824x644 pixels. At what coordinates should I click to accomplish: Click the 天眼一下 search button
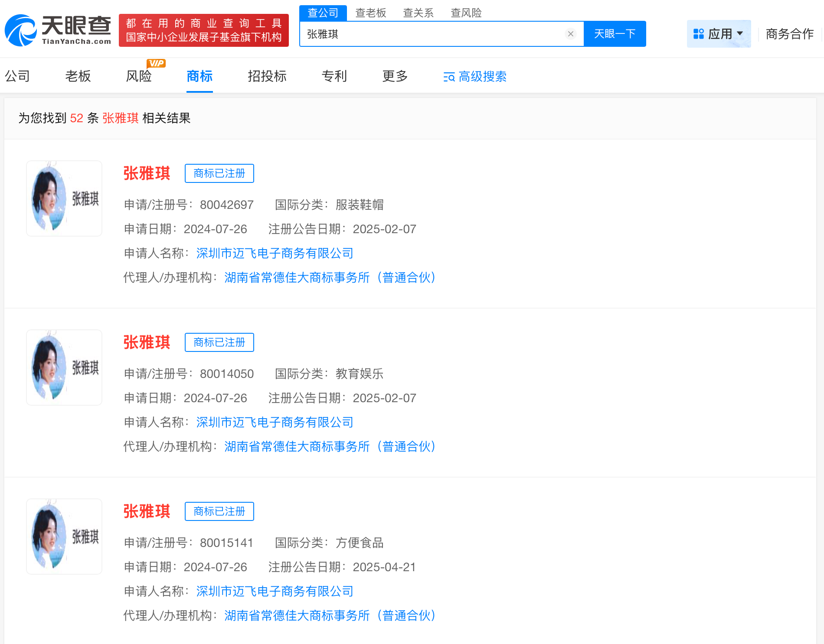[615, 34]
